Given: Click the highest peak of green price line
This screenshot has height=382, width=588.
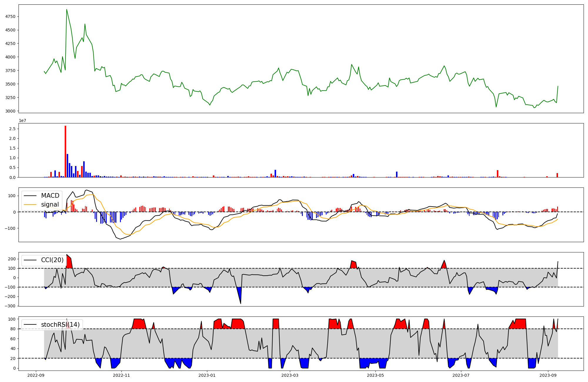Looking at the screenshot, I should [x=67, y=10].
